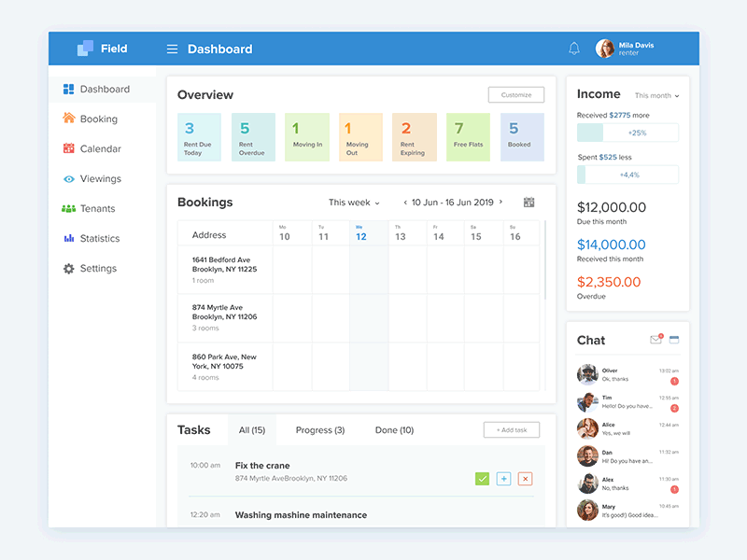
Task: Click the plus icon on Fix the crane
Action: coord(503,479)
